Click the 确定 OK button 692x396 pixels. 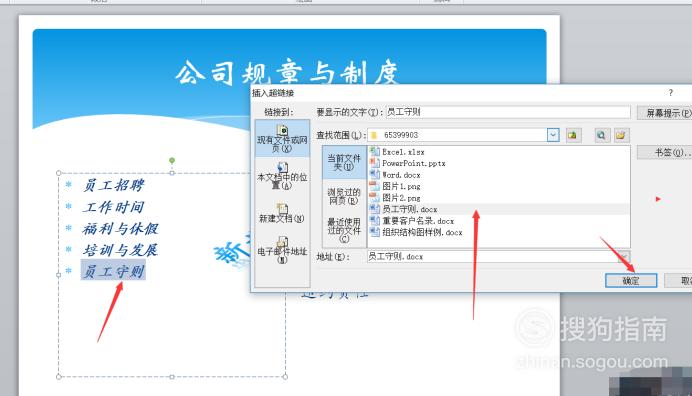pos(631,281)
